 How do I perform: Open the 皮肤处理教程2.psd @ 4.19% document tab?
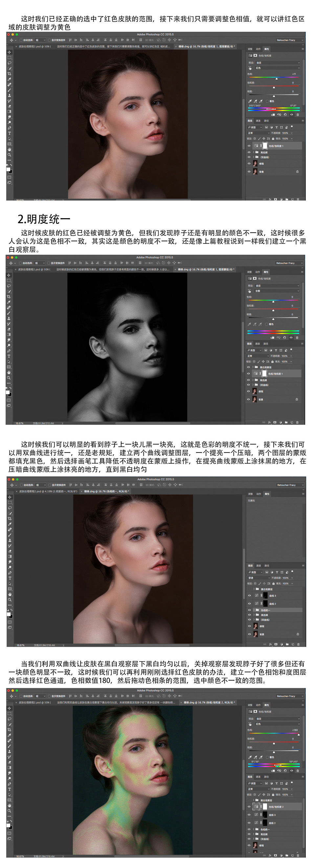48,491
